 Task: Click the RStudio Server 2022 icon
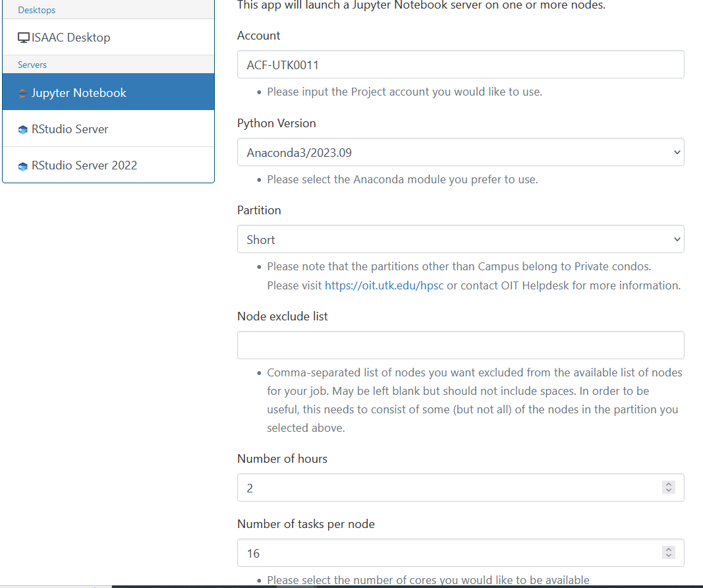(22, 165)
